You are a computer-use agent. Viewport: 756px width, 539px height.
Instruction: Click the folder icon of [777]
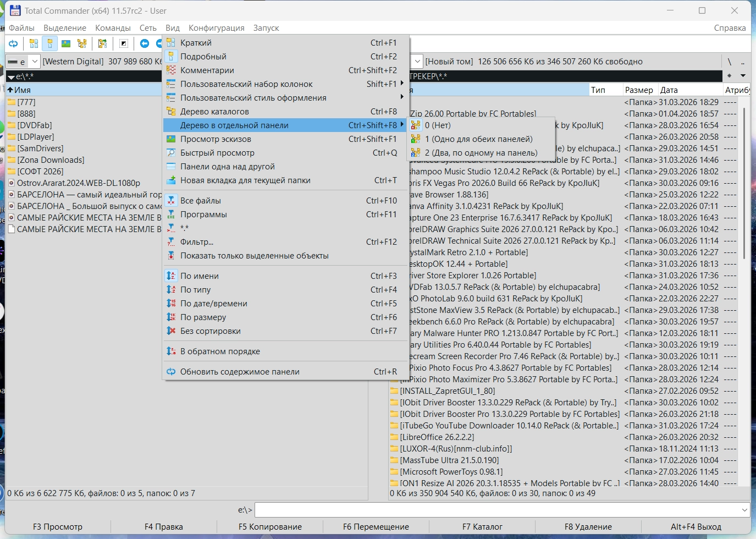click(12, 102)
